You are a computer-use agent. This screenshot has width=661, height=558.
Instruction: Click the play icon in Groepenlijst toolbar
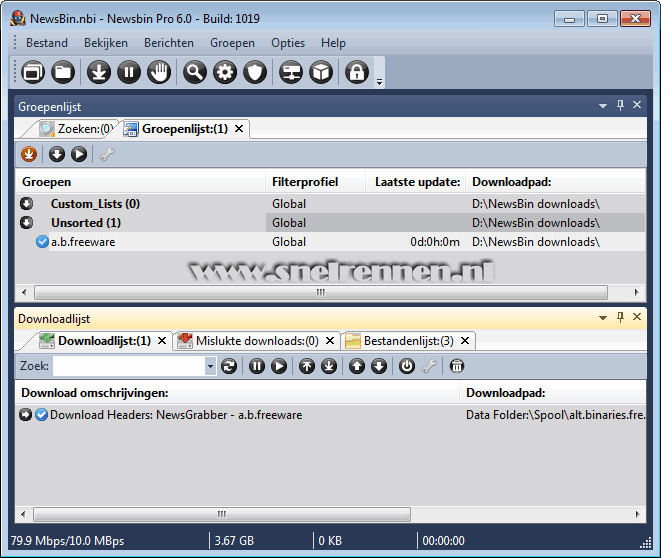pyautogui.click(x=79, y=154)
